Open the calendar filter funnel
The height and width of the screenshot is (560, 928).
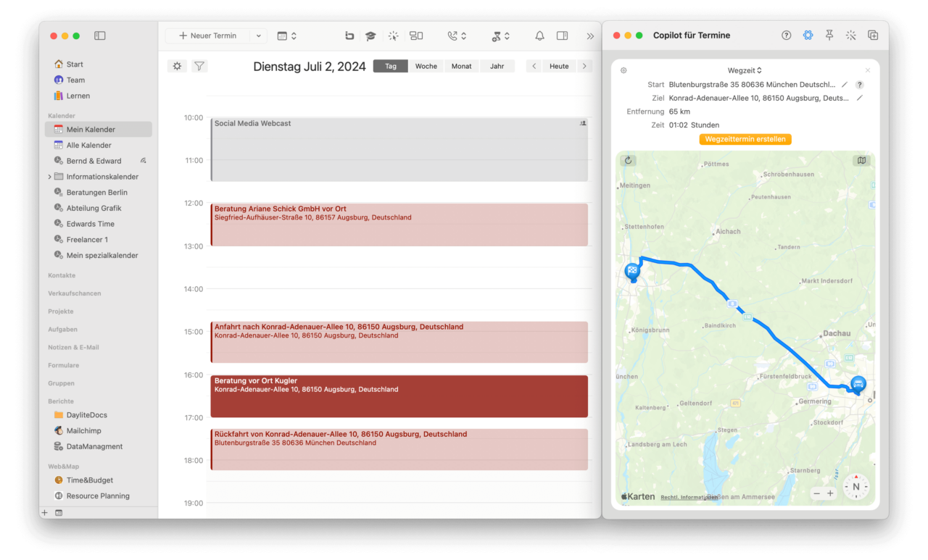(x=199, y=65)
